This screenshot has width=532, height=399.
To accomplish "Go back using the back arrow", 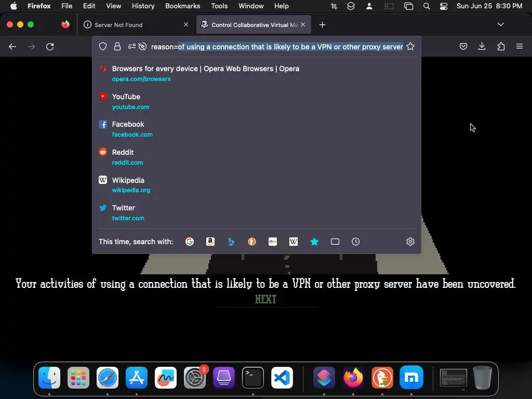I will 12,46.
